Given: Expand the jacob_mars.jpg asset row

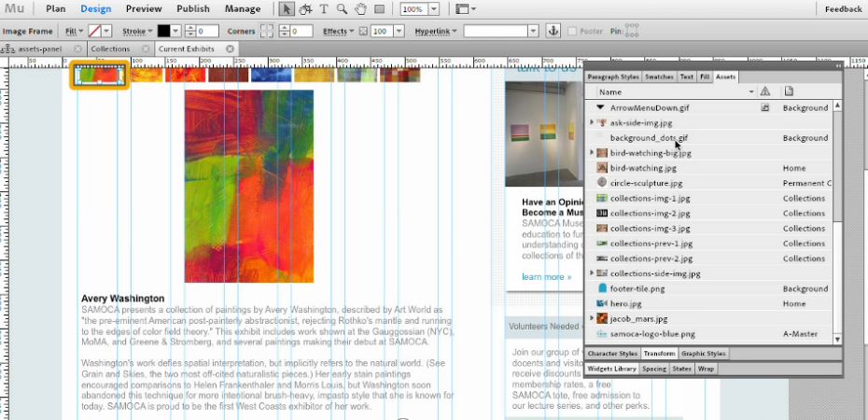Looking at the screenshot, I should [592, 318].
